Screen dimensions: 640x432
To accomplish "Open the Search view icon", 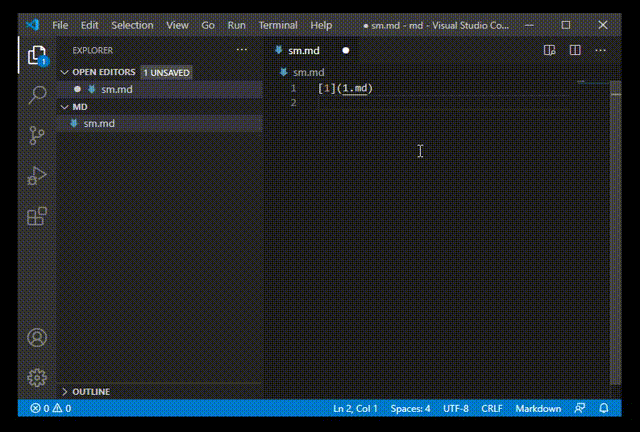I will (x=37, y=95).
